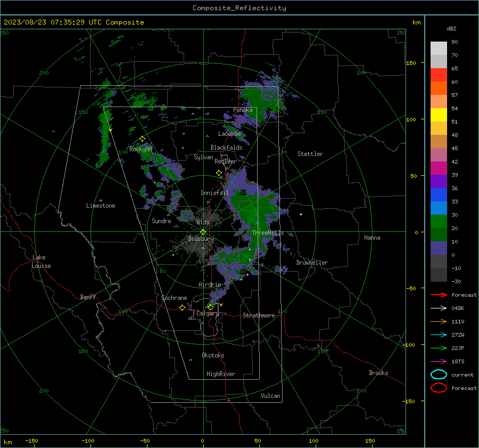This screenshot has height=448, width=479.
Task: Click the Calgary city label
Action: 208,313
